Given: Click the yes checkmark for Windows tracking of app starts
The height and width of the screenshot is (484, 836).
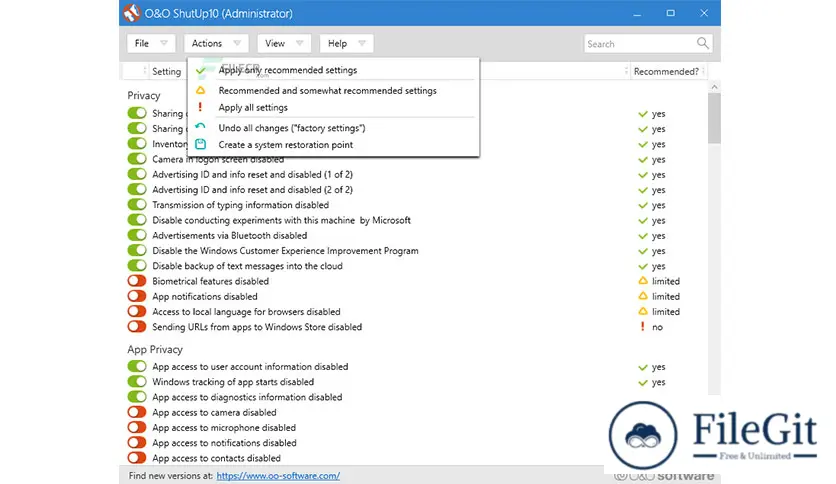Looking at the screenshot, I should click(643, 382).
